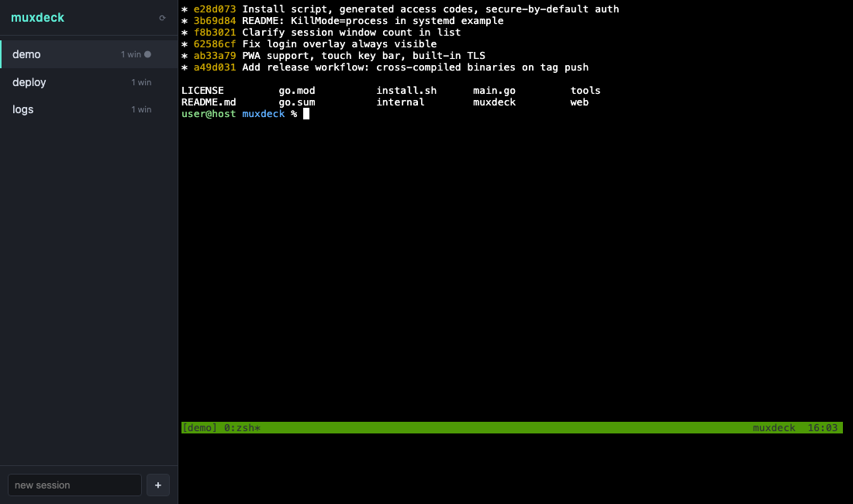Click the LICENSE file name
This screenshot has height=504, width=853.
click(202, 90)
